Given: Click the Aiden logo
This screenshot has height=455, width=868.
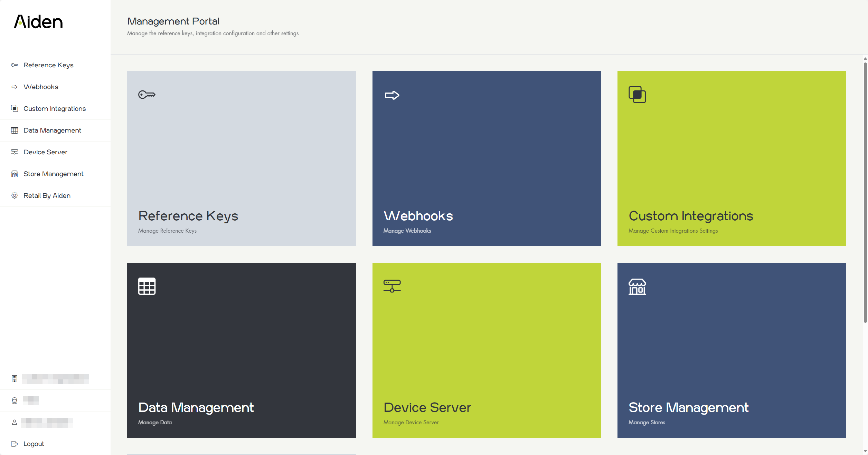Looking at the screenshot, I should point(38,22).
